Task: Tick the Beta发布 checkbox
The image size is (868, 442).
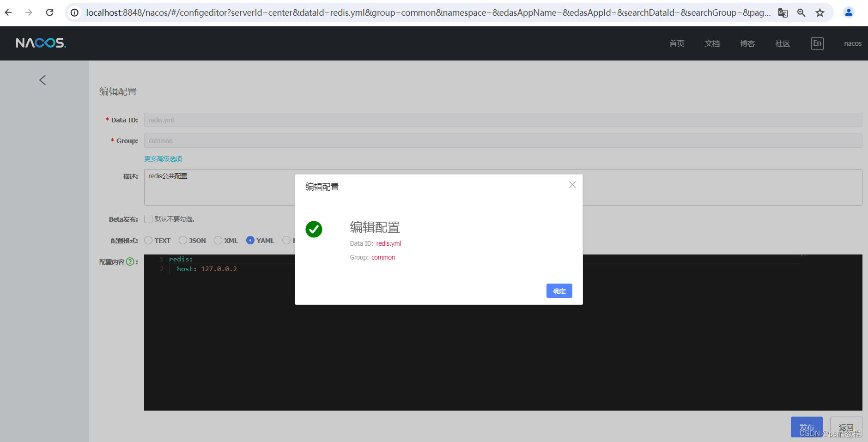Action: [148, 219]
